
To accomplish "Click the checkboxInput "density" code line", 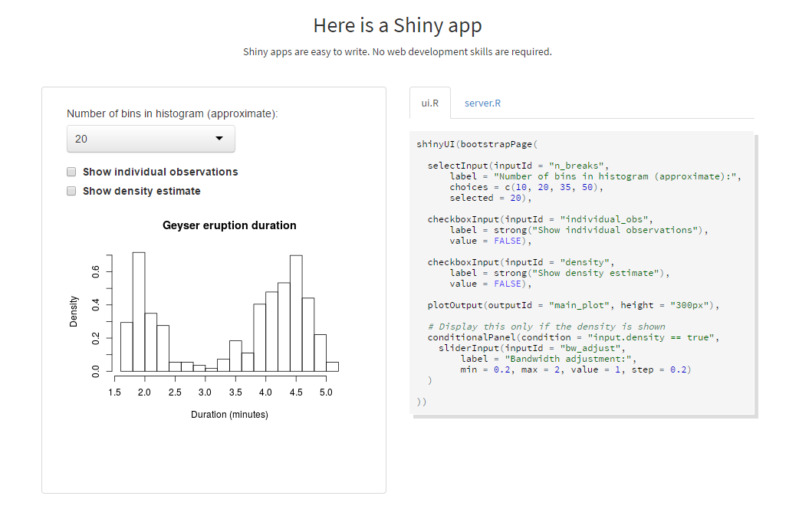I will [521, 262].
